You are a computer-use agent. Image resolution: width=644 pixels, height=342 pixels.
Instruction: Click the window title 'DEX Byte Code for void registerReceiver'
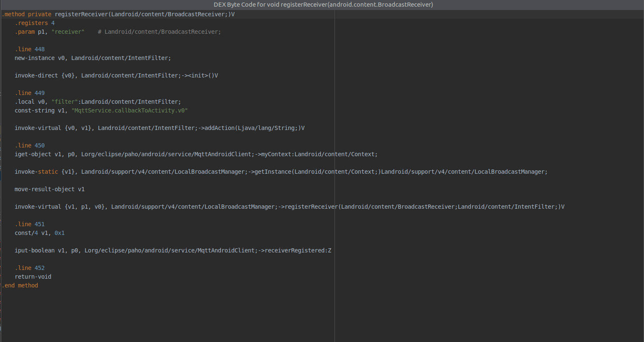coord(323,5)
